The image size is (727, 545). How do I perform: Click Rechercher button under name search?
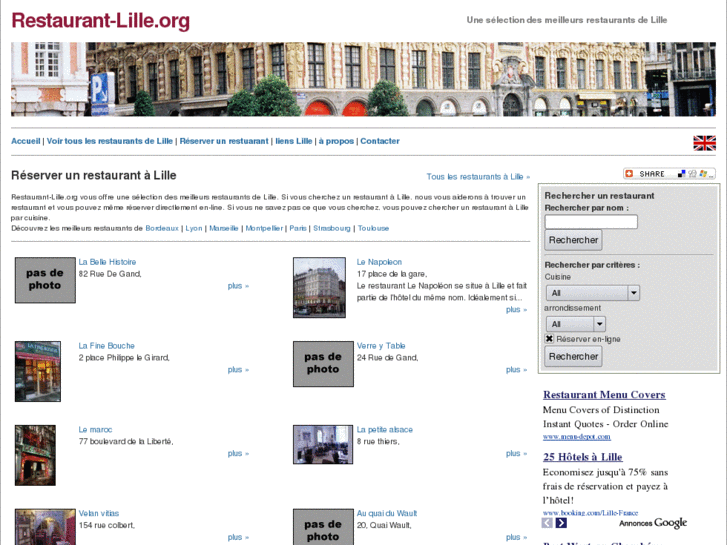[x=573, y=240]
